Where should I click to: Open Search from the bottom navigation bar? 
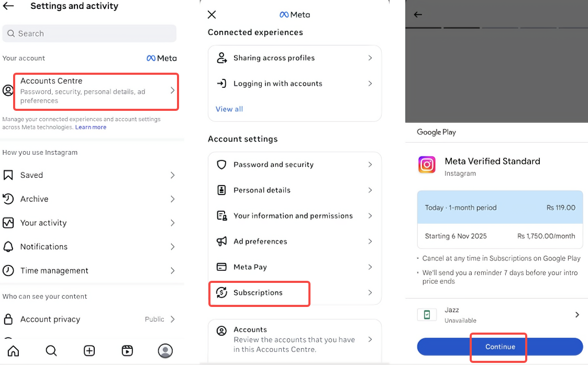click(51, 351)
